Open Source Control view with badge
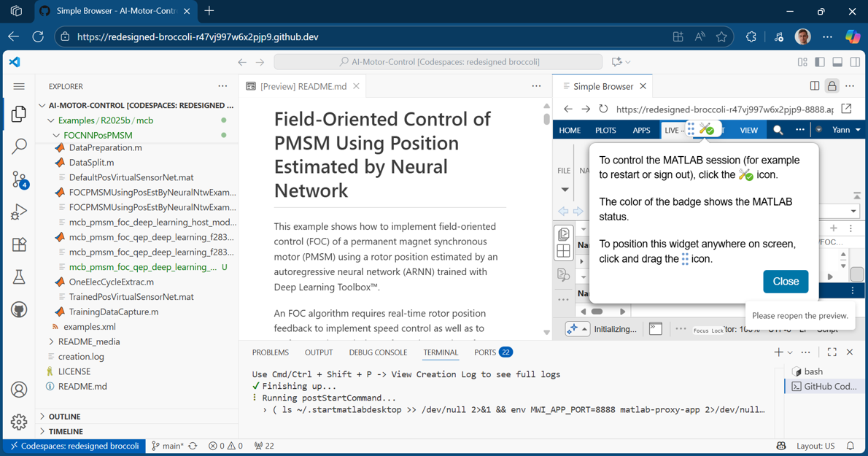This screenshot has height=456, width=868. pyautogui.click(x=19, y=179)
